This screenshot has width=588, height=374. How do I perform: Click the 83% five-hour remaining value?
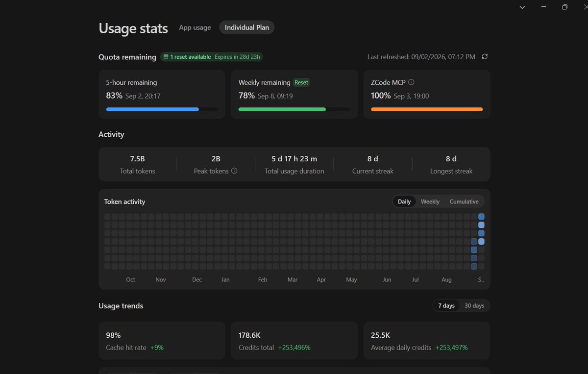point(114,96)
